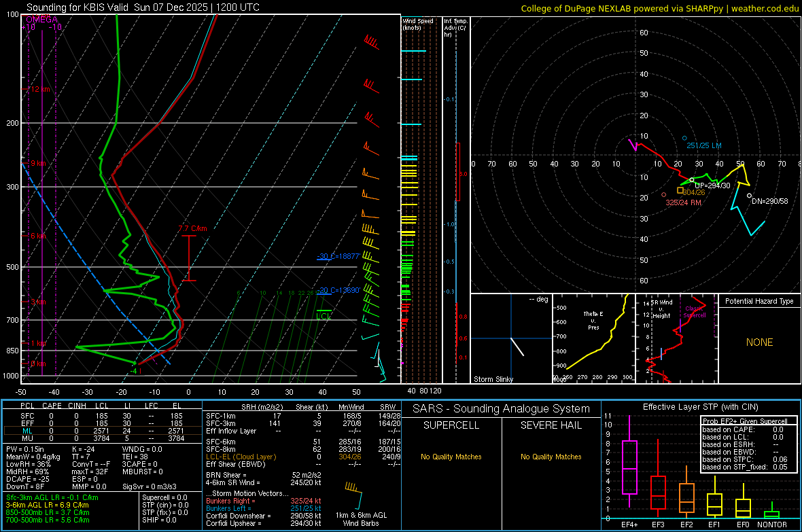Viewport: 802px width, 532px height.
Task: Click the PW = 0.15in value
Action: click(x=25, y=449)
